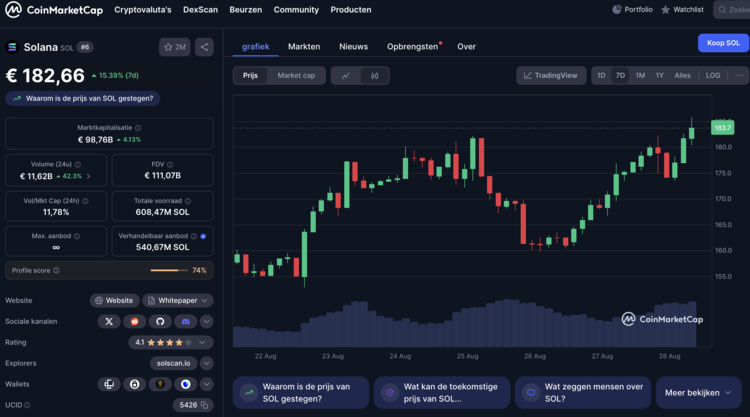Click the Koop SOL button

[x=723, y=43]
